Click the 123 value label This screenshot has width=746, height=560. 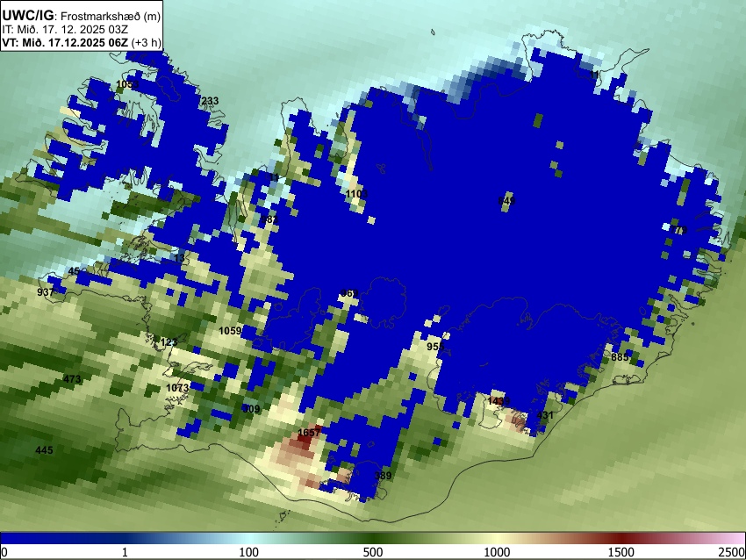[x=169, y=342]
